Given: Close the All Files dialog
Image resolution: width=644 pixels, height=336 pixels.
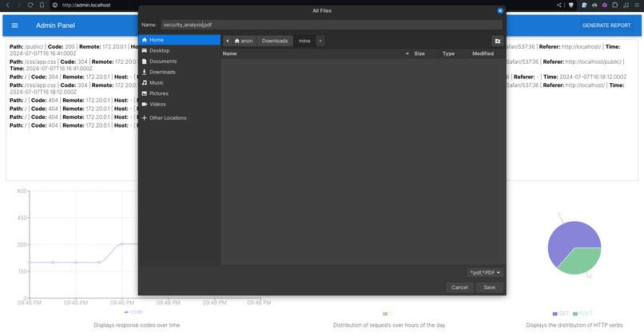Looking at the screenshot, I should [500, 10].
